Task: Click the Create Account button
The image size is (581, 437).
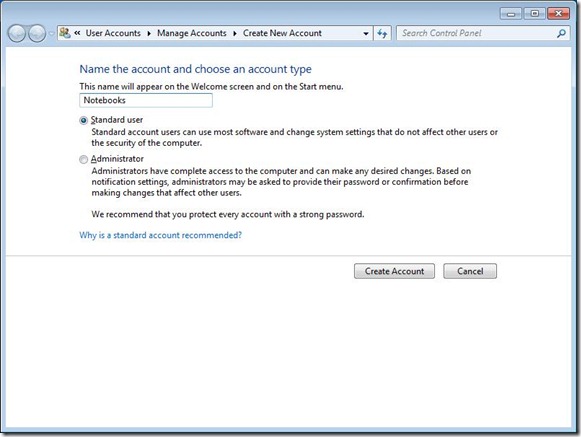Action: 394,271
